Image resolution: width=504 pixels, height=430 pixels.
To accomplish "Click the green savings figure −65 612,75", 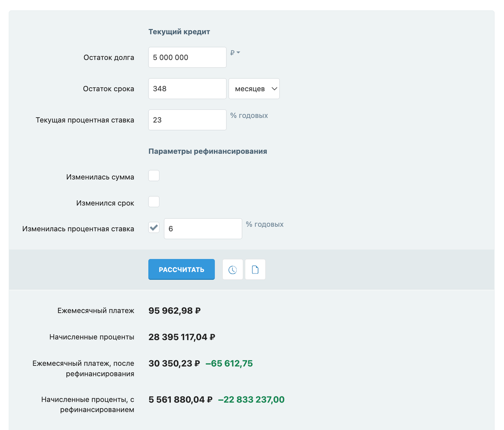I will pos(229,363).
